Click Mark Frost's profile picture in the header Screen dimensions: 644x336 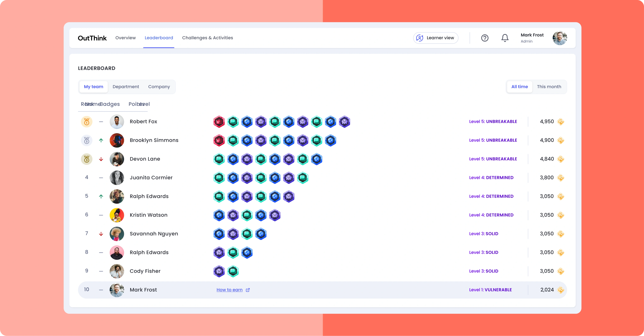pyautogui.click(x=560, y=38)
